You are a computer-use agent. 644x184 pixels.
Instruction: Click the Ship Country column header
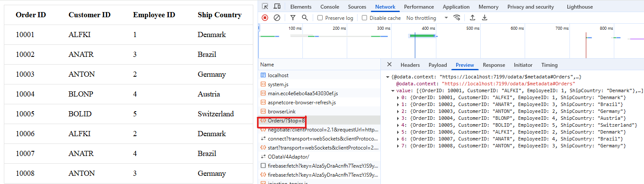pos(219,15)
